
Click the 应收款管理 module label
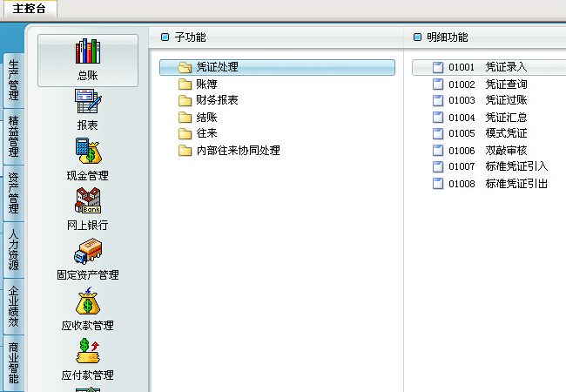(88, 326)
